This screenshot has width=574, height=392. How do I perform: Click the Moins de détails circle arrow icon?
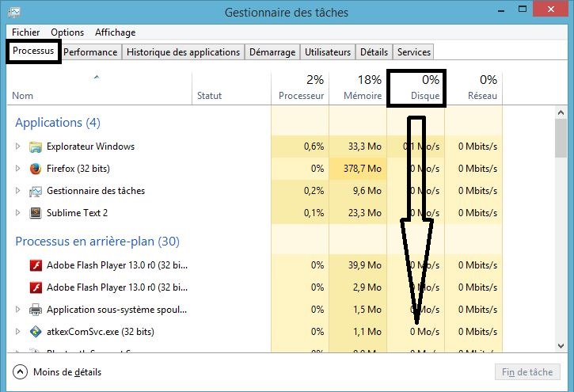click(20, 372)
